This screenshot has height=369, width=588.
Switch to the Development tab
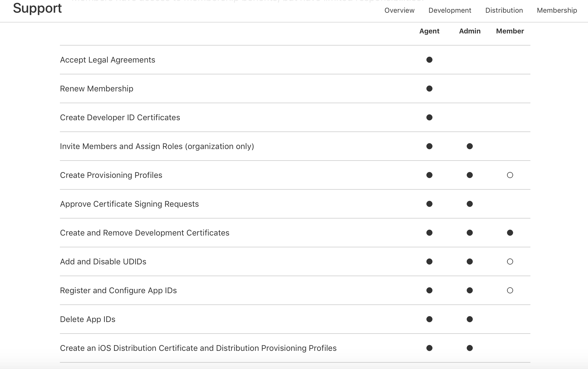[x=450, y=10]
